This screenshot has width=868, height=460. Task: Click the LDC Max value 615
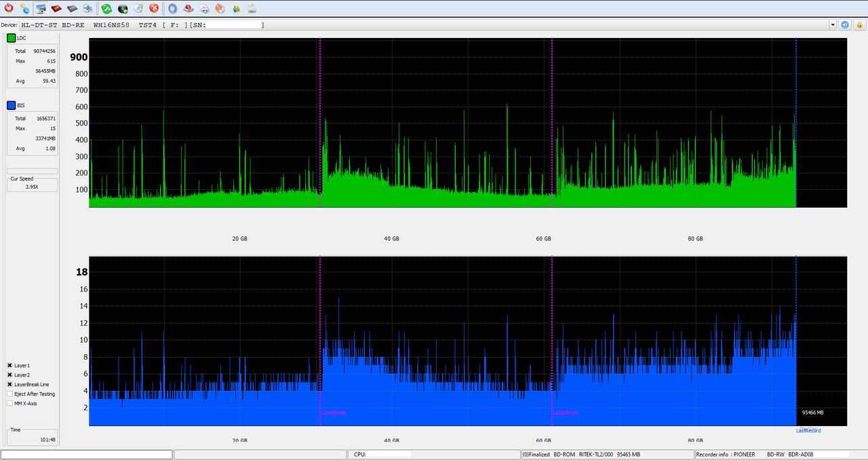click(51, 61)
